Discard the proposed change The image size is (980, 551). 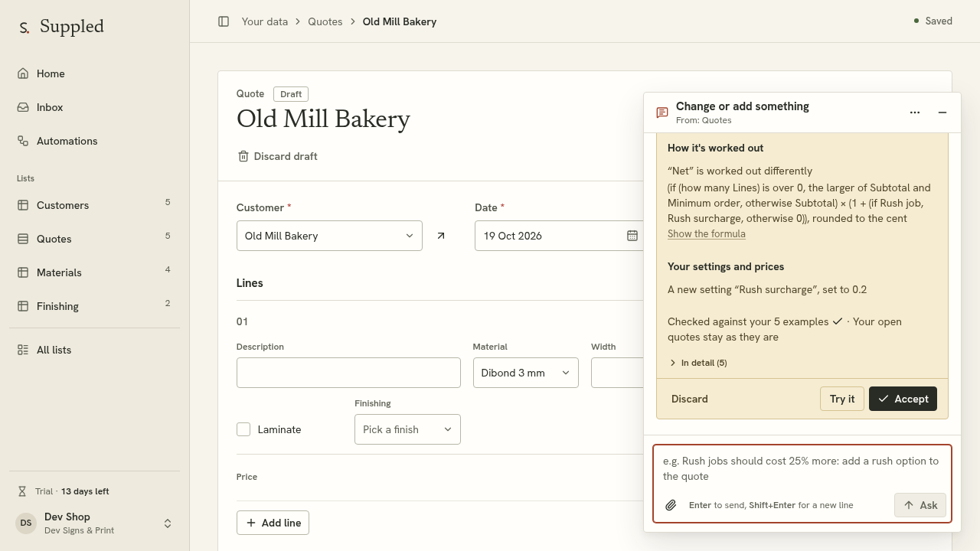click(690, 399)
